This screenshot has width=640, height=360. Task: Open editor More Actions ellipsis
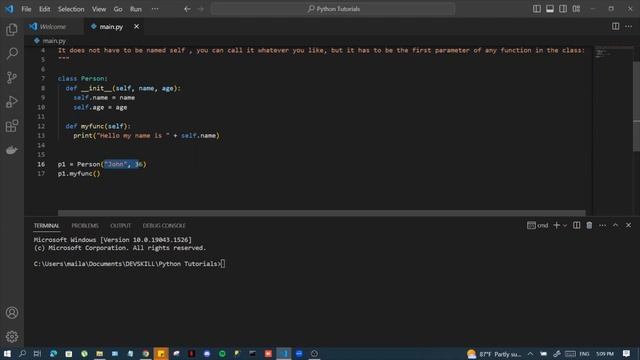[x=628, y=26]
